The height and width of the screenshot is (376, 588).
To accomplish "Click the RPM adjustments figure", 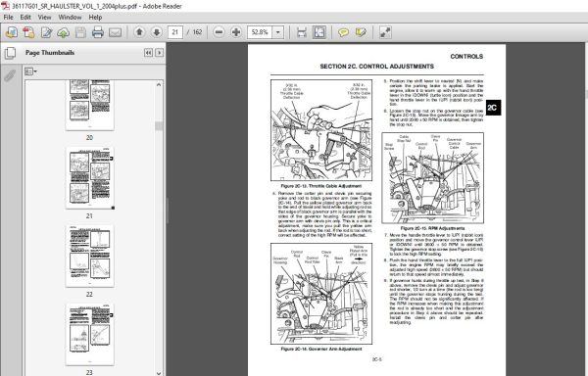I will point(433,178).
